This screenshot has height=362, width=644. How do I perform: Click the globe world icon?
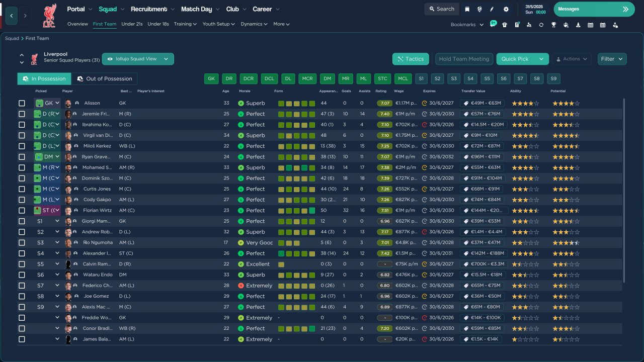pos(480,9)
